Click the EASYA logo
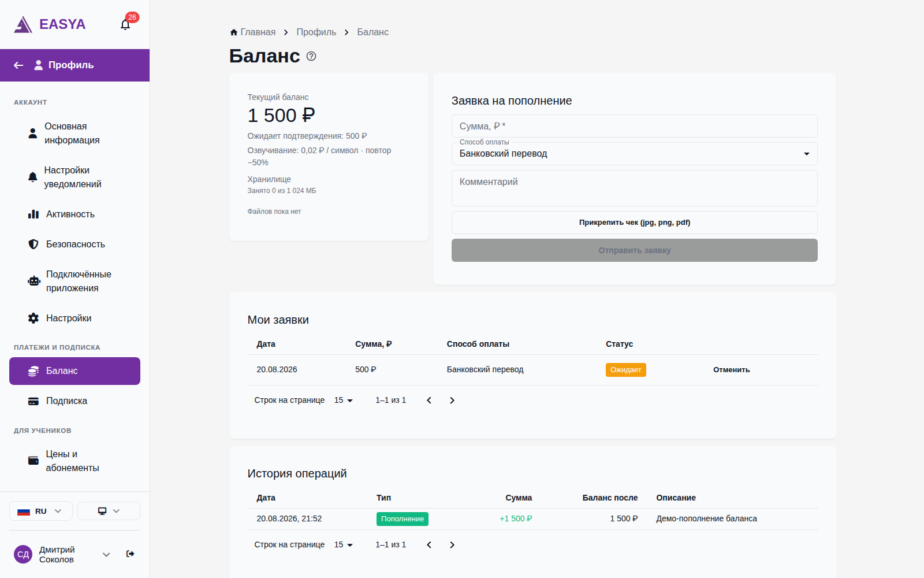 [50, 24]
